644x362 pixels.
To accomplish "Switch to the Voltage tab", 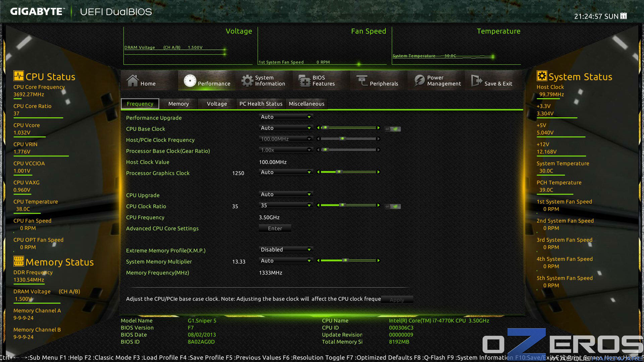I will (217, 104).
